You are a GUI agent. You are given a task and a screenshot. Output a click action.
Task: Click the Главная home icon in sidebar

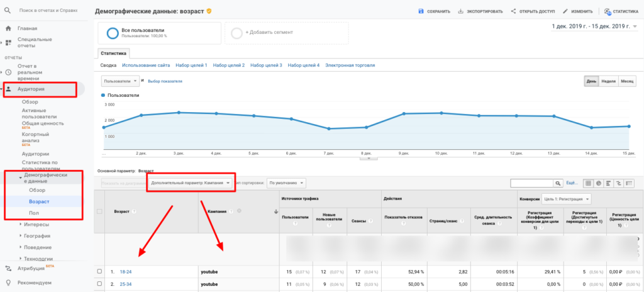(x=8, y=28)
